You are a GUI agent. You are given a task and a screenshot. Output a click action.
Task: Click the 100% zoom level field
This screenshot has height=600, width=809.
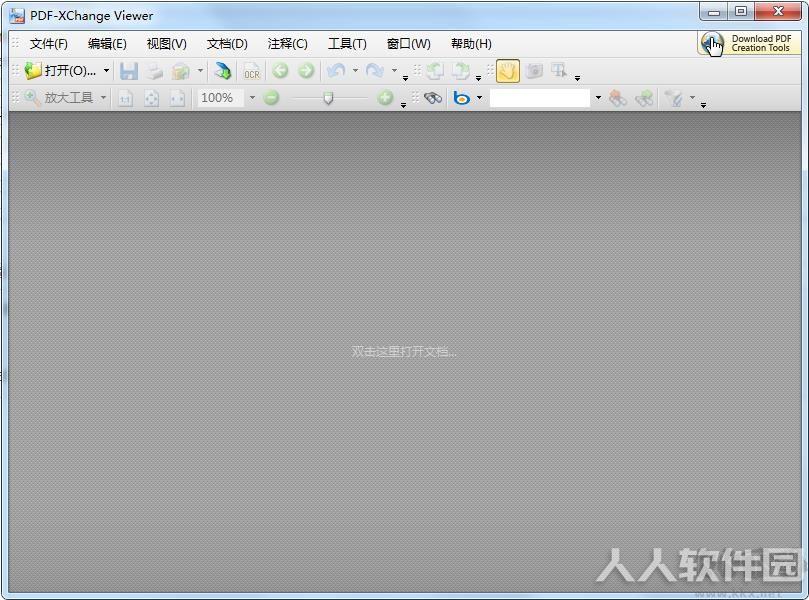click(x=221, y=98)
